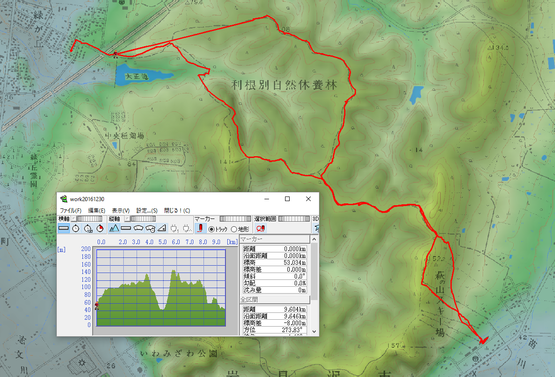
Task: Click the 中央粧園場 label on map
Action: click(125, 136)
